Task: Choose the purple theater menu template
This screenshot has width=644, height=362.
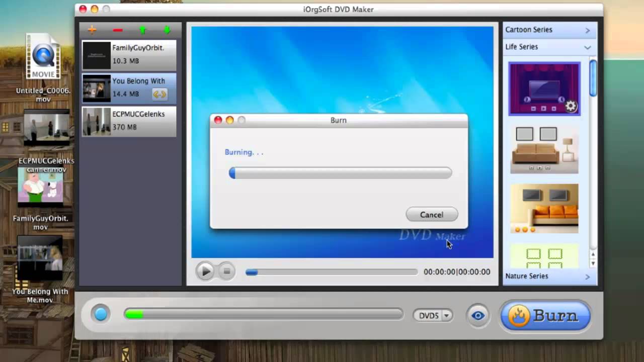Action: click(544, 89)
